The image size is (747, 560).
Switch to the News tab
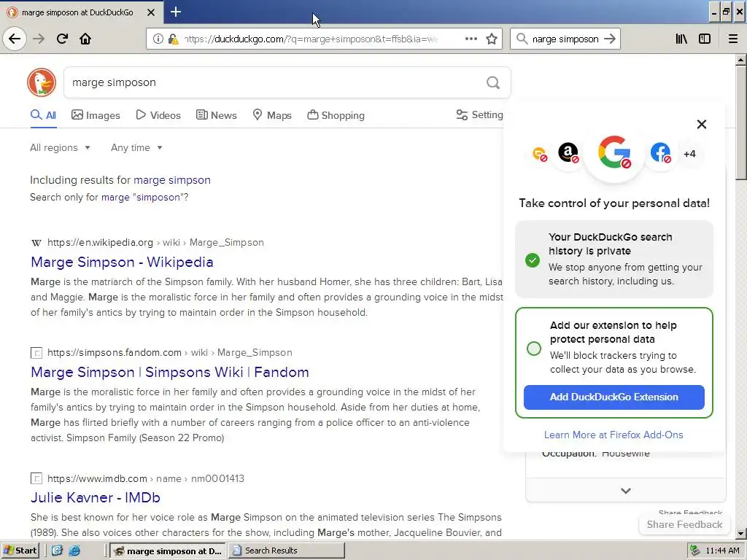[217, 115]
